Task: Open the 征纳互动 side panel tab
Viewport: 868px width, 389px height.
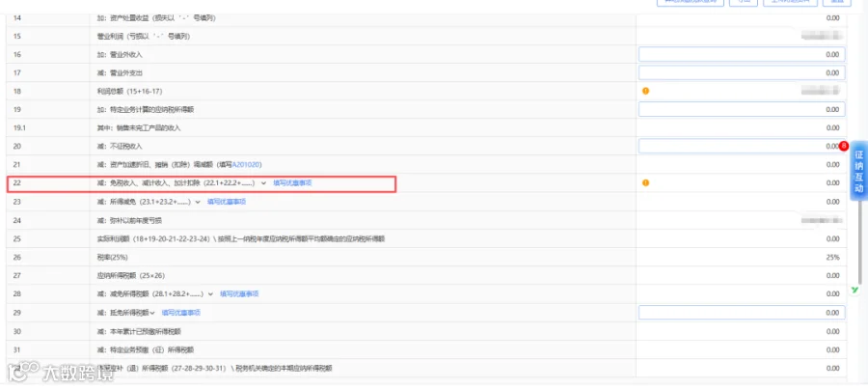Action: pos(858,171)
